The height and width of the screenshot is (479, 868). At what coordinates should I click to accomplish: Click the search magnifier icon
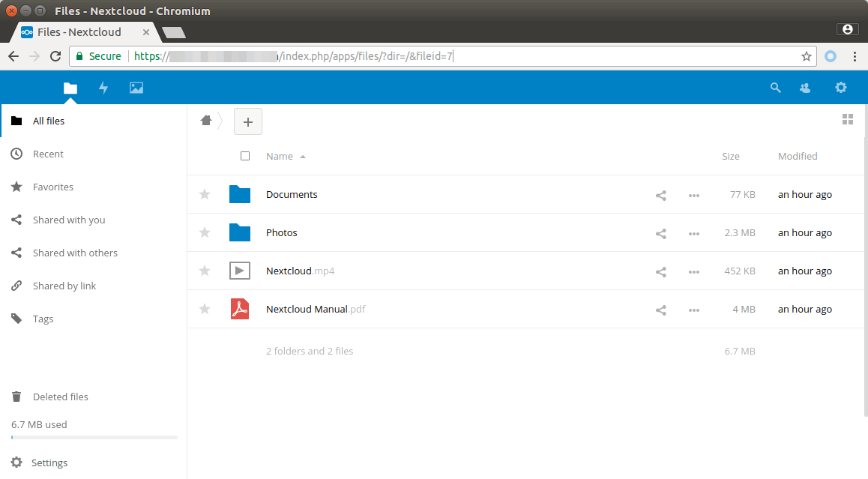776,88
